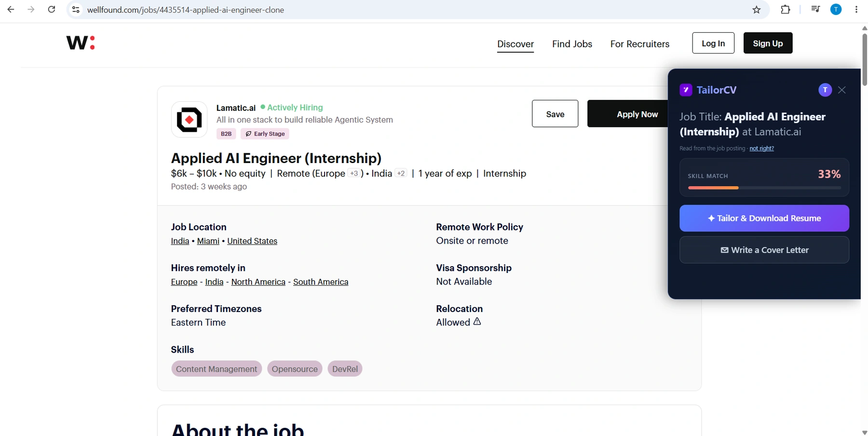Go back with browser back arrow
This screenshot has width=868, height=436.
(11, 10)
